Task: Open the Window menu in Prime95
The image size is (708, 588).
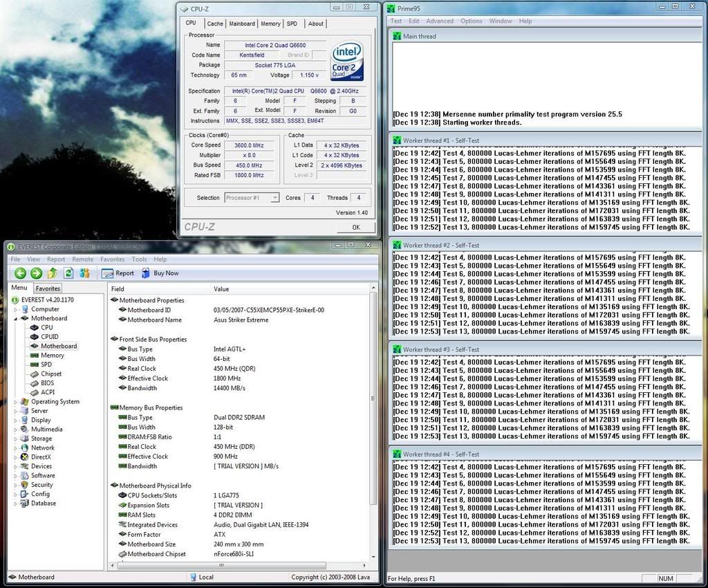Action: pos(501,21)
